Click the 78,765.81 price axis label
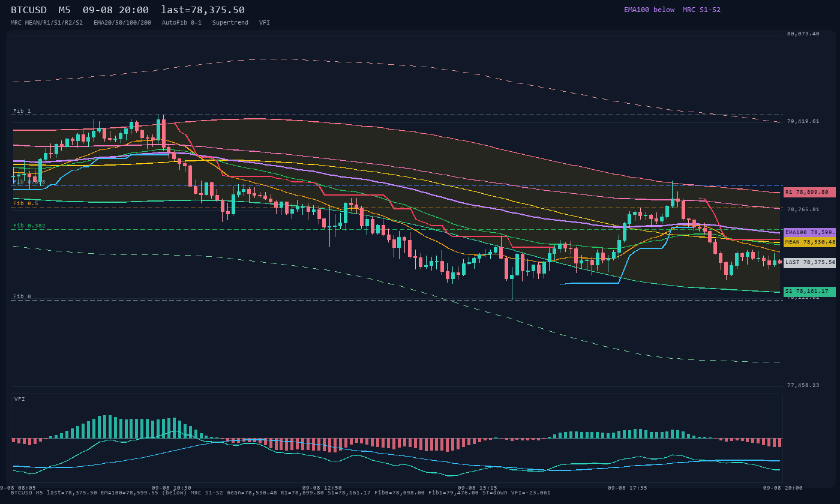 click(x=803, y=209)
